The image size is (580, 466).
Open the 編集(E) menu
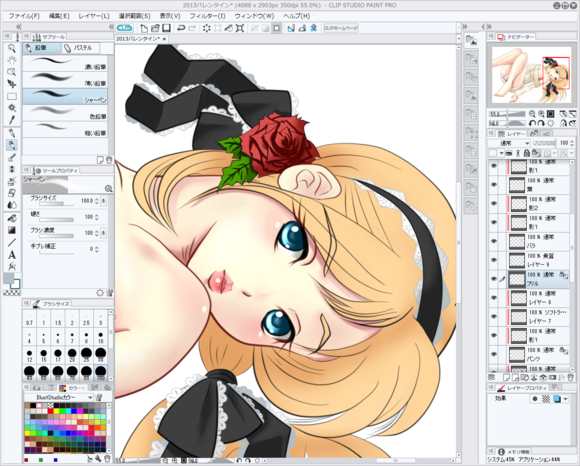(x=59, y=16)
